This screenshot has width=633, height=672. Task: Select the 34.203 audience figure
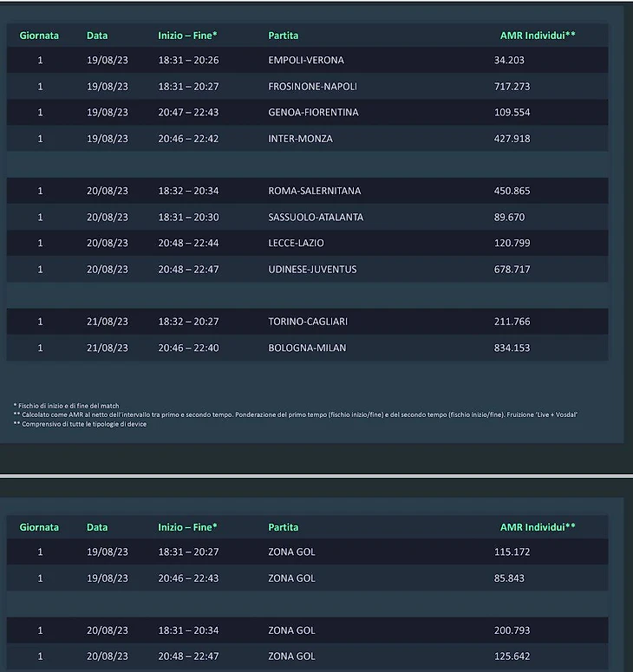[509, 61]
